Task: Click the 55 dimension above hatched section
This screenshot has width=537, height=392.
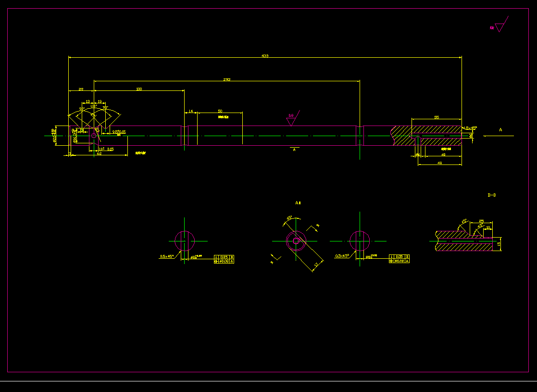Action: tap(437, 117)
